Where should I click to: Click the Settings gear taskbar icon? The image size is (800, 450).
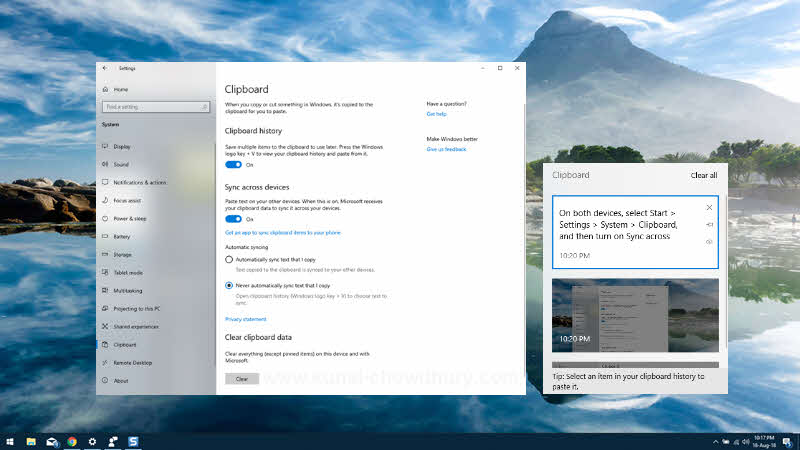[92, 441]
